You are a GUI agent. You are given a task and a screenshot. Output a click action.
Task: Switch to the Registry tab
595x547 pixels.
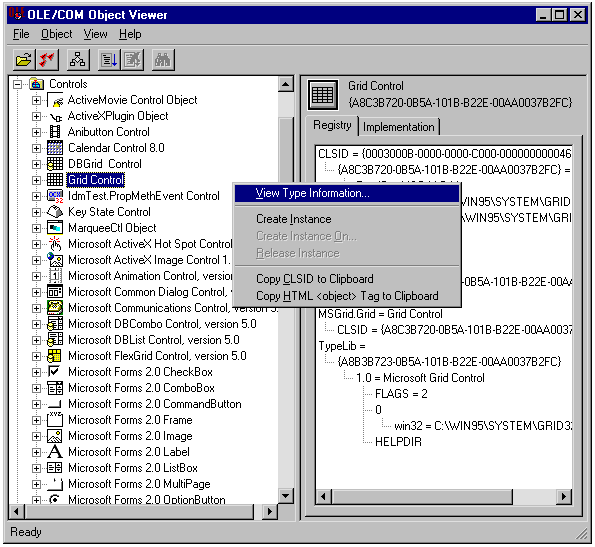click(332, 125)
